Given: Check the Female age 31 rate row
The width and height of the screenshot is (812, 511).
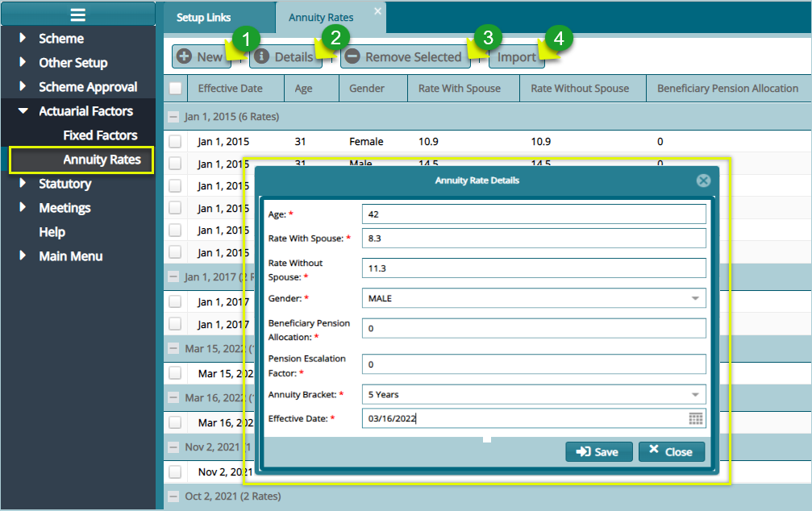Looking at the screenshot, I should tap(175, 142).
